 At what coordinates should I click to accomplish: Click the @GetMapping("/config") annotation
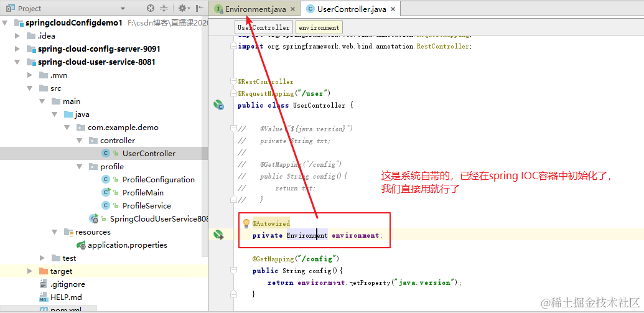pos(296,259)
